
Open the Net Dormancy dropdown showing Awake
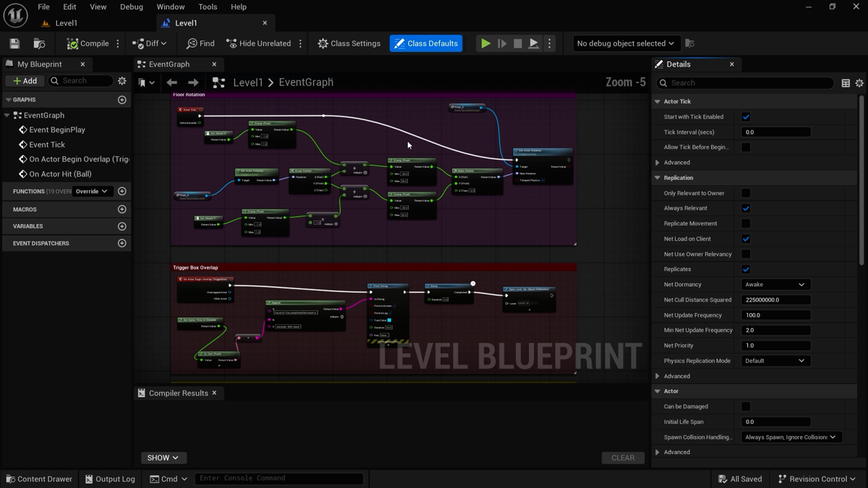click(x=775, y=284)
